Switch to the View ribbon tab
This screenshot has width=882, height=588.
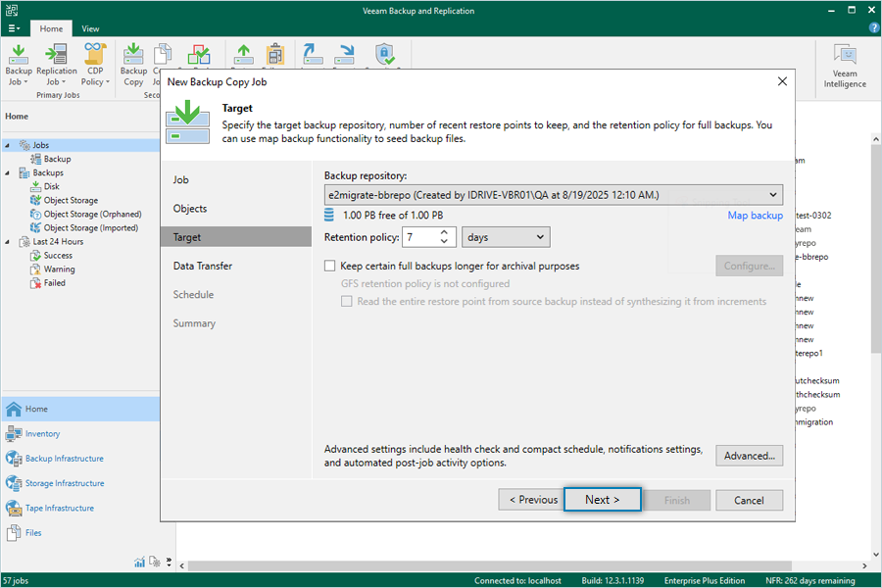(90, 28)
